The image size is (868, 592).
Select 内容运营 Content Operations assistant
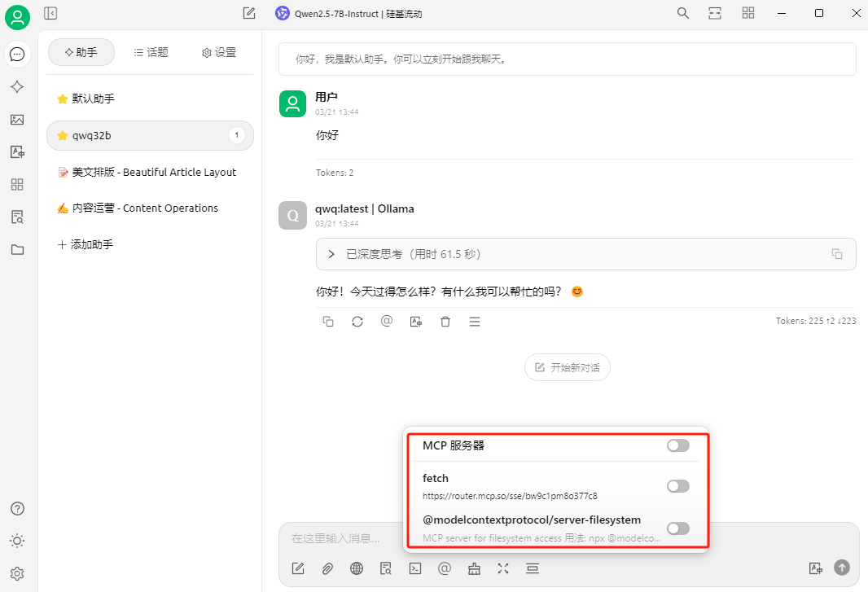click(x=150, y=208)
